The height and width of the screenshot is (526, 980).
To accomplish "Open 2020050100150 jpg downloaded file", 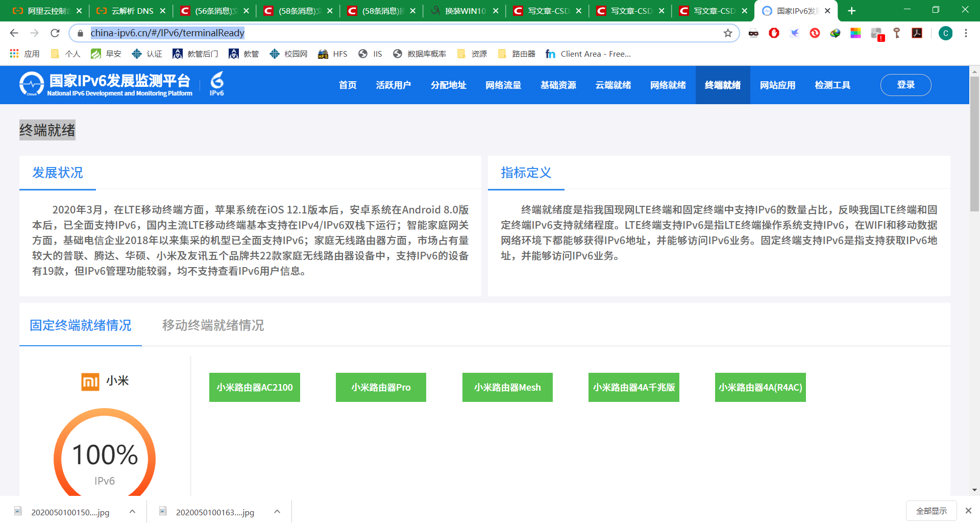I will (69, 512).
